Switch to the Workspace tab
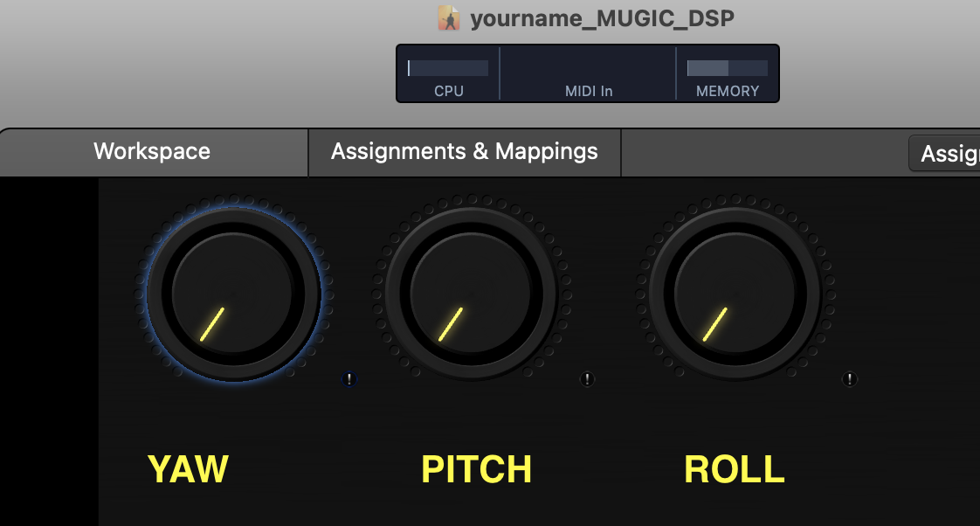980x526 pixels. click(x=152, y=152)
